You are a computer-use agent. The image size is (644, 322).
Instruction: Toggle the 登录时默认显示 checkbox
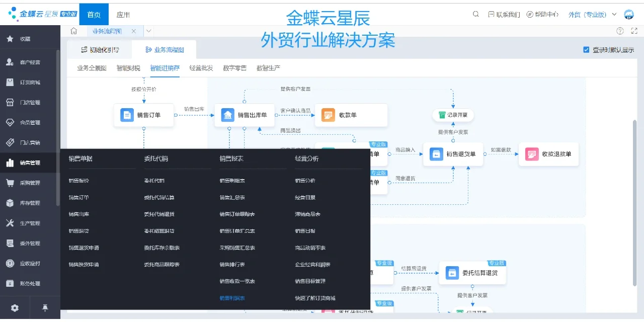pyautogui.click(x=586, y=50)
